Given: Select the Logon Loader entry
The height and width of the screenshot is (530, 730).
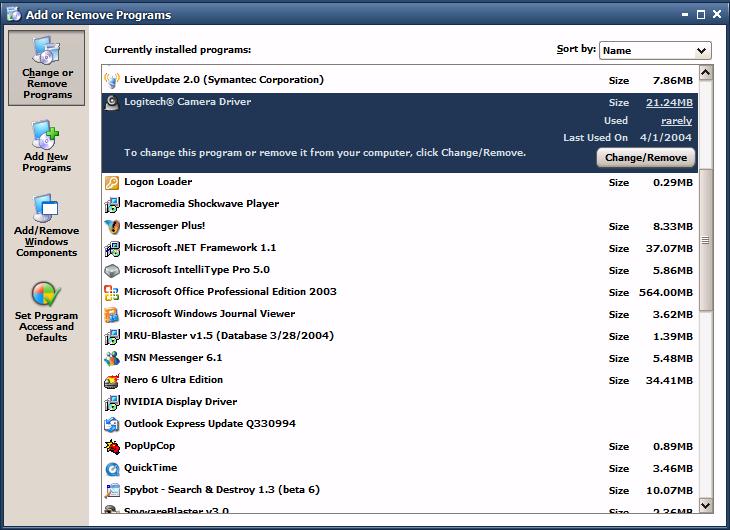Looking at the screenshot, I should 399,183.
